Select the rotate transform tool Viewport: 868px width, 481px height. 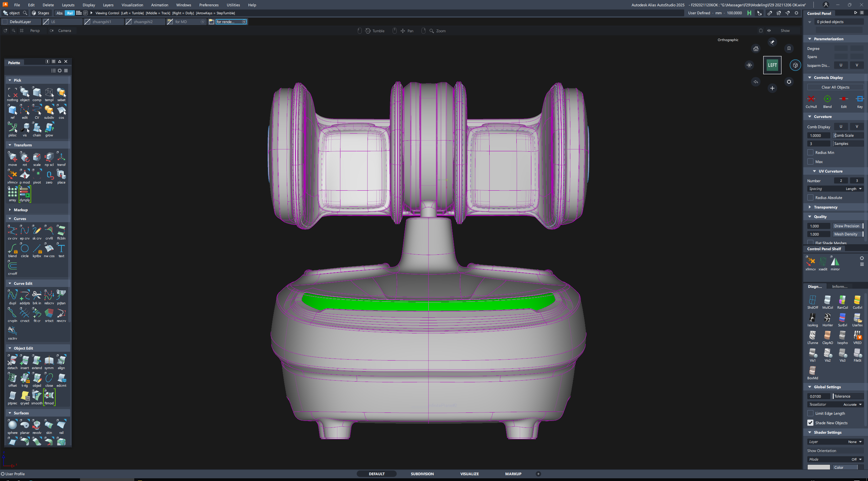pos(24,157)
